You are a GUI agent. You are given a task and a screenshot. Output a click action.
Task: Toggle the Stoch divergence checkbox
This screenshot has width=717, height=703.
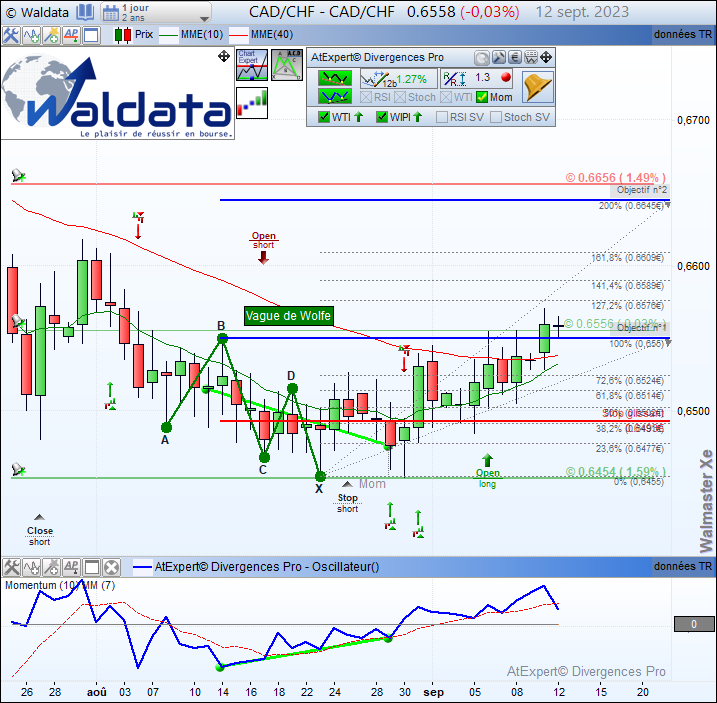400,97
